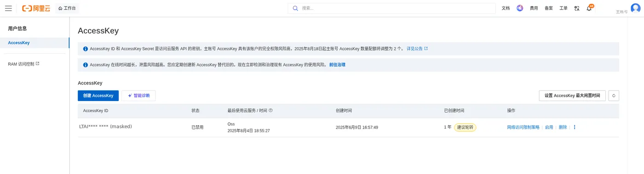Open the purple AI assistant icon

520,8
